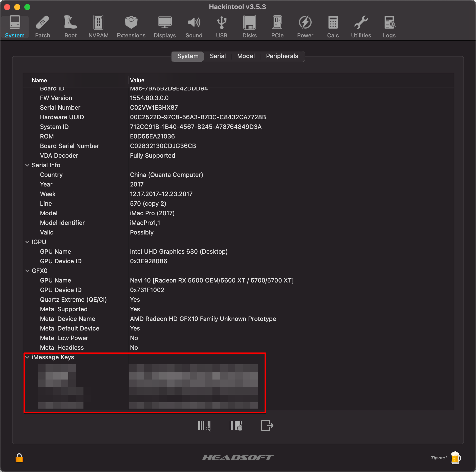Click the orange lock icon

tap(19, 458)
